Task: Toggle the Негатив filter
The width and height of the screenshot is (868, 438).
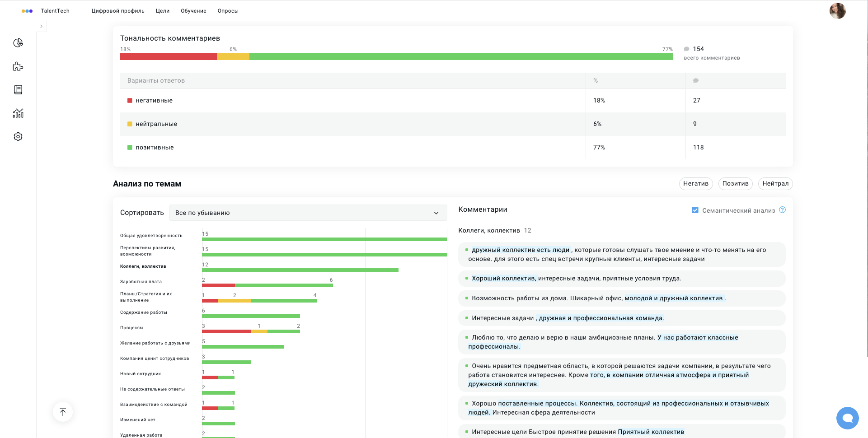Action: (x=695, y=183)
